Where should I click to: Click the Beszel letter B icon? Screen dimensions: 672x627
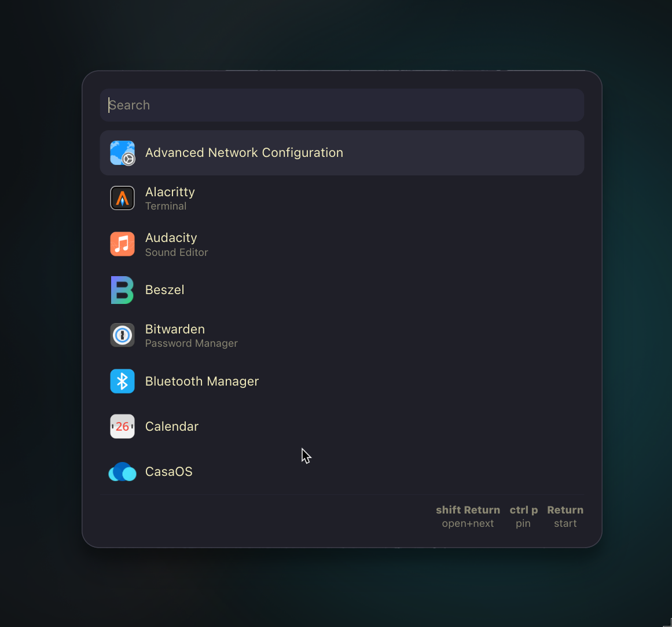click(x=122, y=289)
